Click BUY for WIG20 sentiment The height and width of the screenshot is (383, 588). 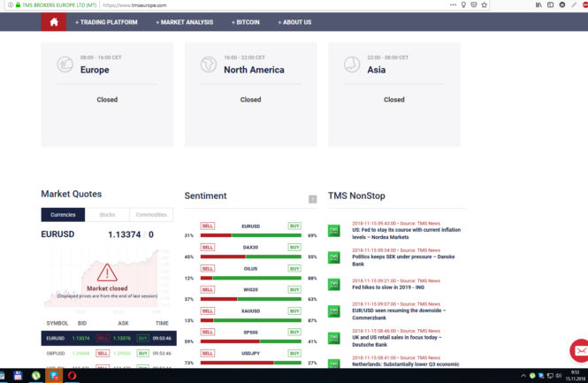(x=294, y=289)
